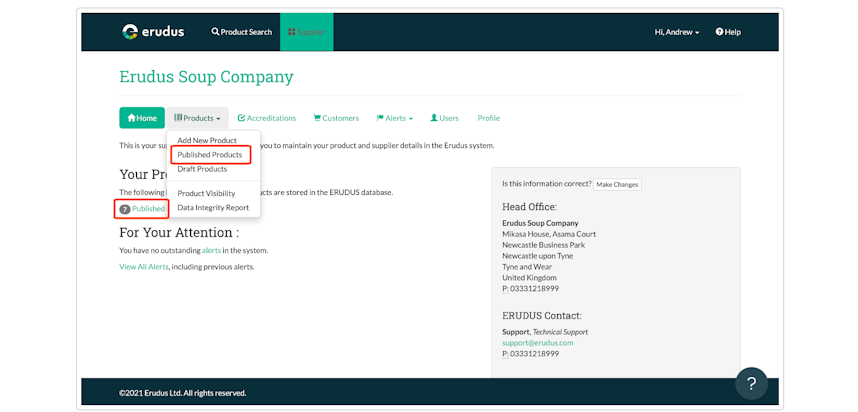Viewport: 858px width, 412px height.
Task: Open Product Search in top bar
Action: pos(241,32)
